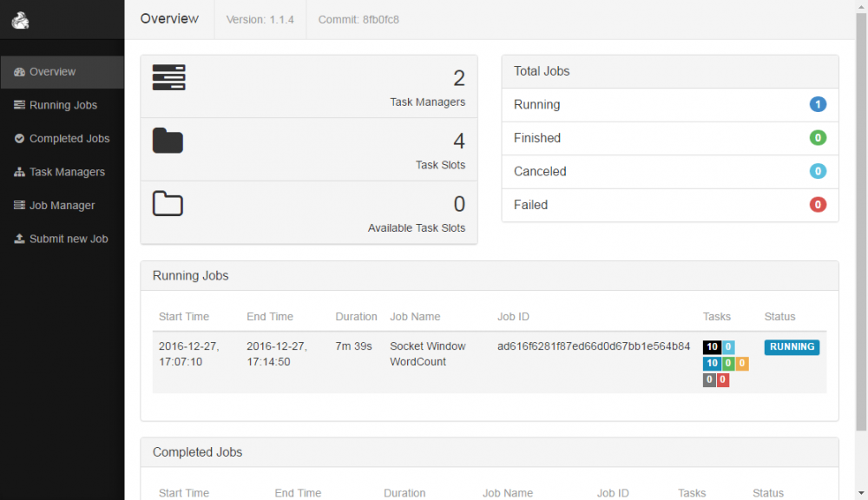Click the Task Managers sitemap icon

[20, 173]
